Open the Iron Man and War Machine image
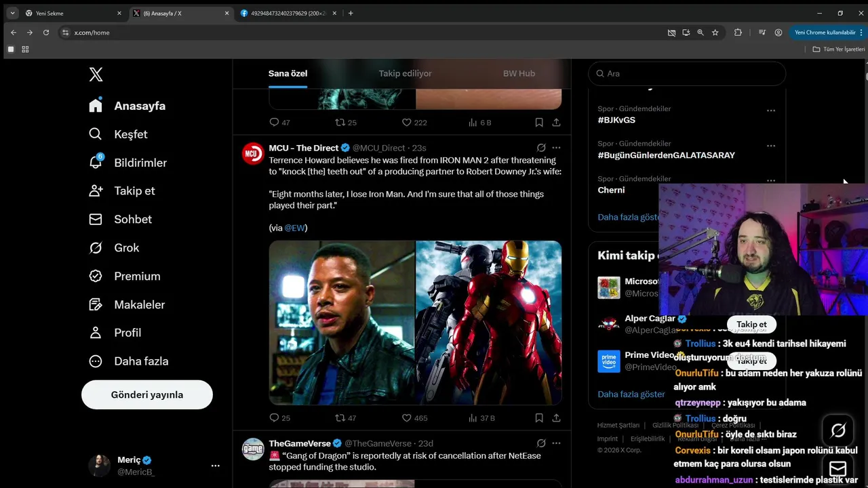868x488 pixels. pos(489,323)
